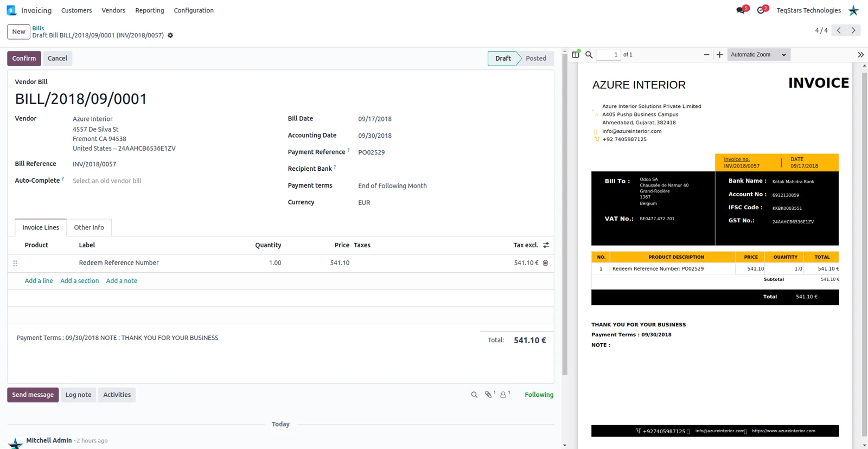This screenshot has width=868, height=449.
Task: Toggle the PDF viewer sidebar
Action: click(x=576, y=54)
